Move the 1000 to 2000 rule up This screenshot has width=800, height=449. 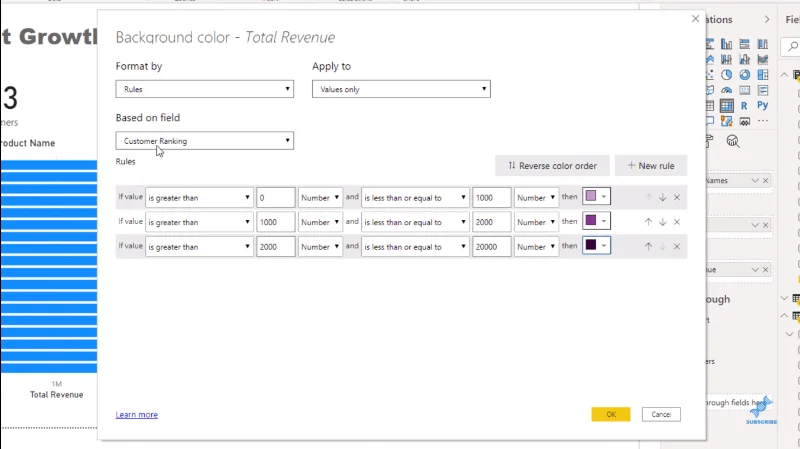[648, 222]
